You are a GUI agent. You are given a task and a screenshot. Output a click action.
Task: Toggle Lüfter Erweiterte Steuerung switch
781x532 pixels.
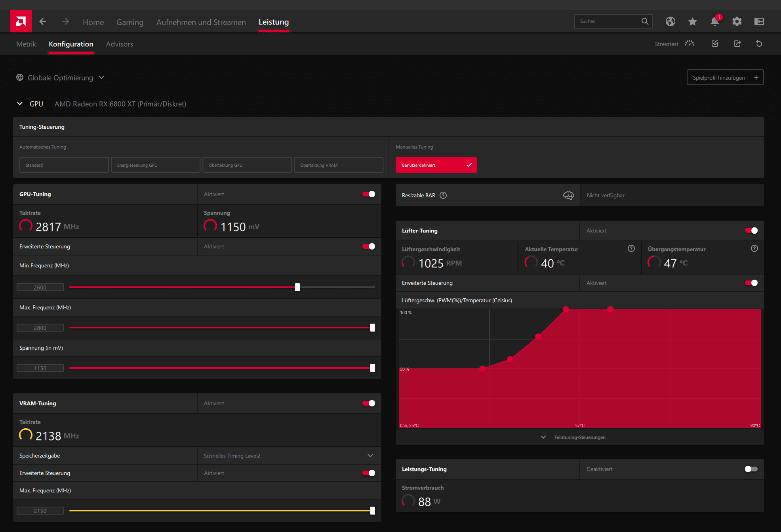751,283
